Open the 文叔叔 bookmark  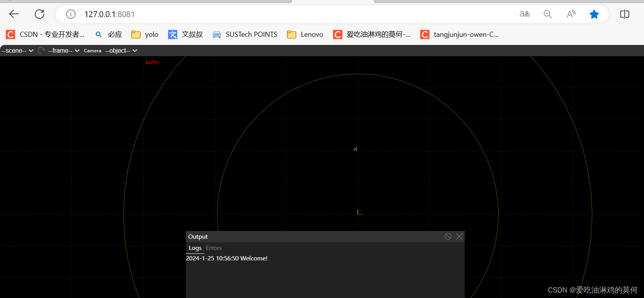(185, 34)
